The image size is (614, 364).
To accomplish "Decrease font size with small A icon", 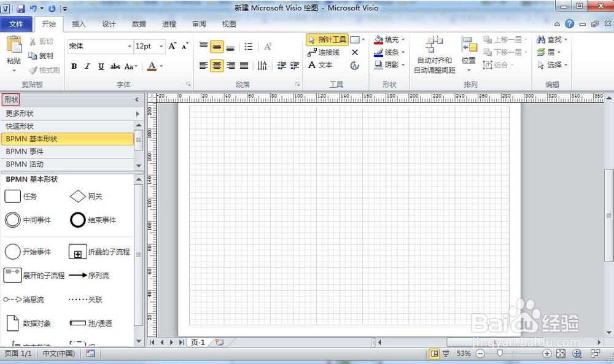I will (185, 46).
